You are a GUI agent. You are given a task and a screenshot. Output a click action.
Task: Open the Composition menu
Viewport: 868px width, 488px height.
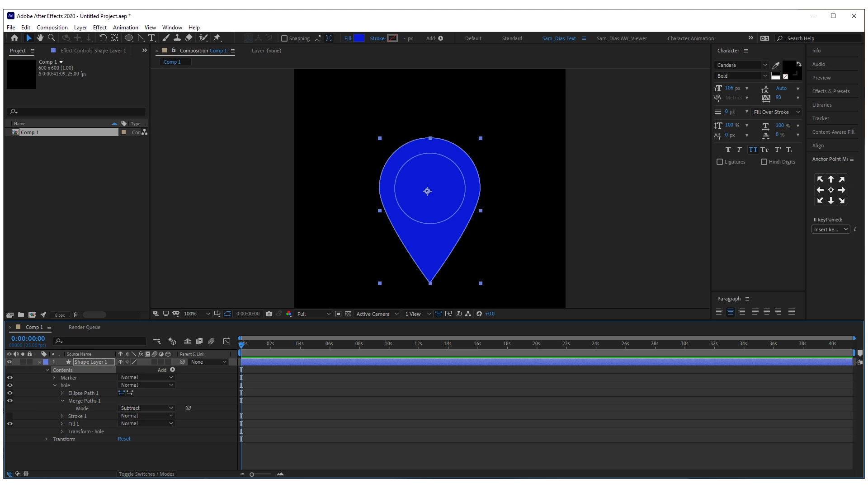click(x=52, y=28)
